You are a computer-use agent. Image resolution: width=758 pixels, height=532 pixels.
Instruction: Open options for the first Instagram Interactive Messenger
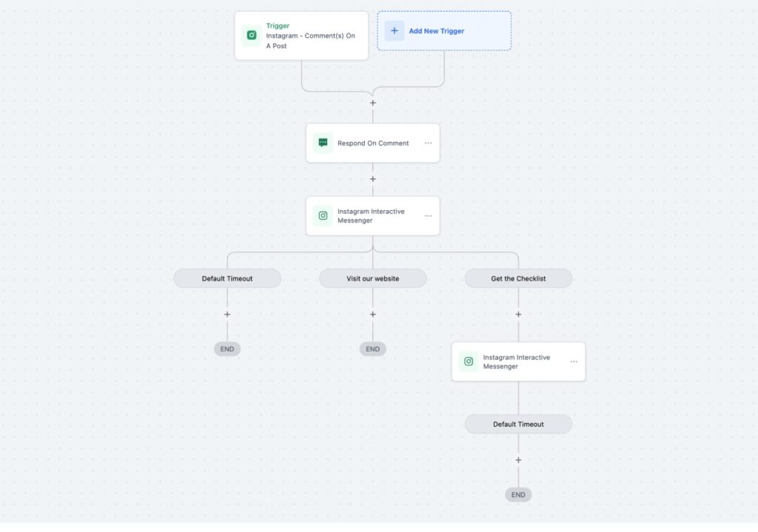(x=428, y=216)
